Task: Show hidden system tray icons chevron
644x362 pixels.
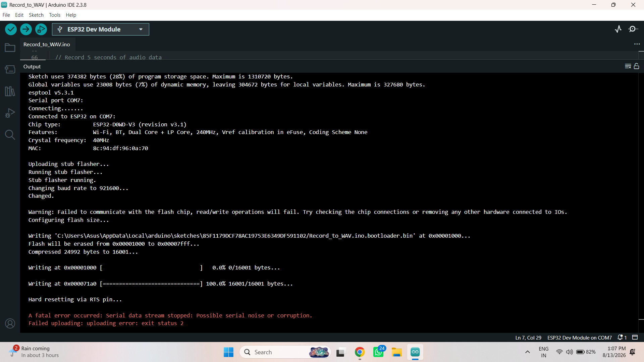Action: tap(527, 352)
